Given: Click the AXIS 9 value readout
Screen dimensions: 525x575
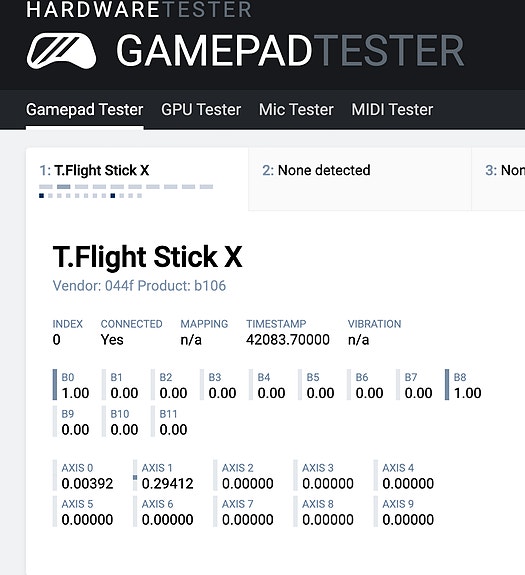Looking at the screenshot, I should click(408, 520).
